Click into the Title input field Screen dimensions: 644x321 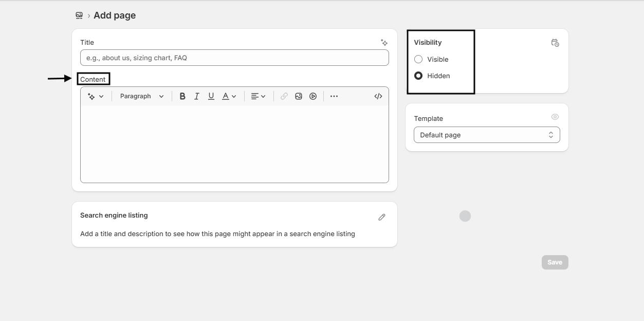(x=234, y=58)
